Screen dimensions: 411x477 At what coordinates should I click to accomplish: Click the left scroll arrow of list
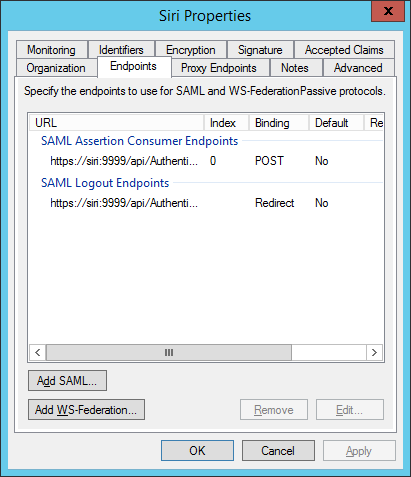pos(38,352)
